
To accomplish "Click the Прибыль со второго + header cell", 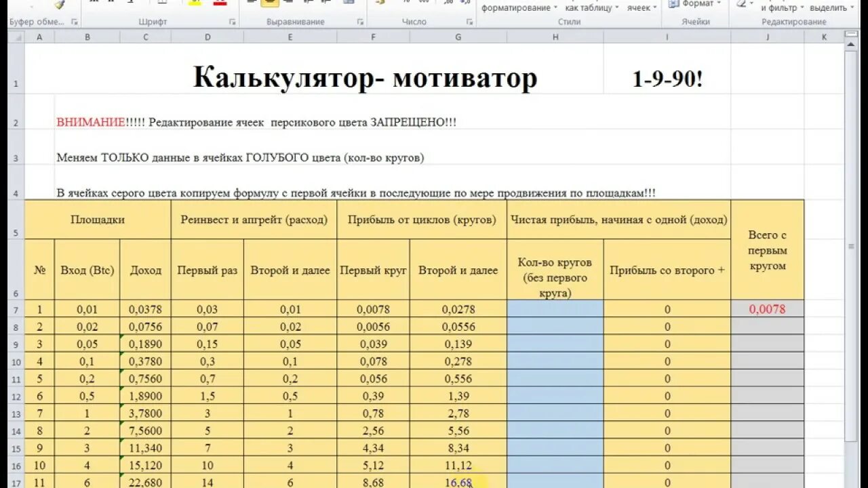I will pos(667,270).
